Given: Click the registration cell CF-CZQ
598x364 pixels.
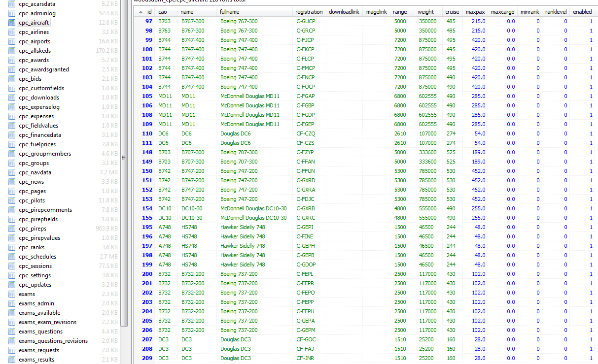Looking at the screenshot, I should click(306, 133).
